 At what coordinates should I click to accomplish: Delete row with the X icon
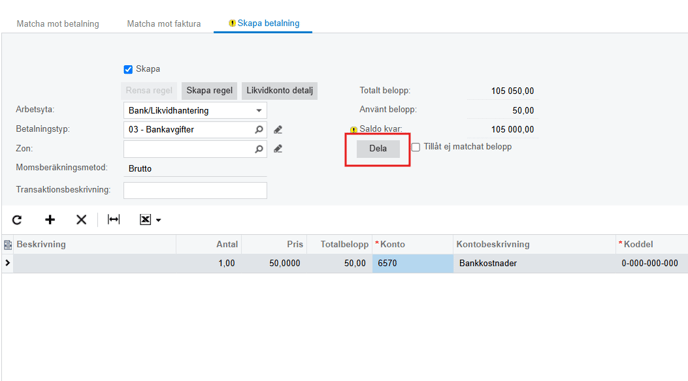(81, 219)
